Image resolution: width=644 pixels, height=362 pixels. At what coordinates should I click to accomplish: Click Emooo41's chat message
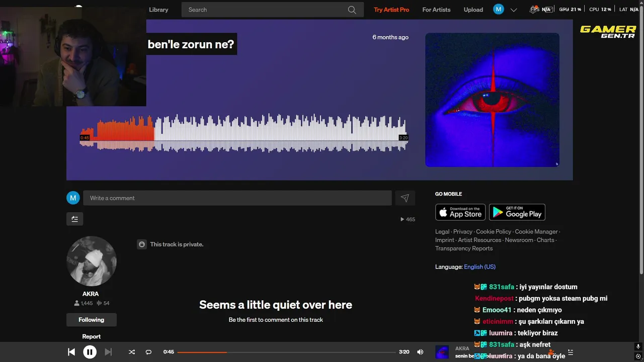518,310
